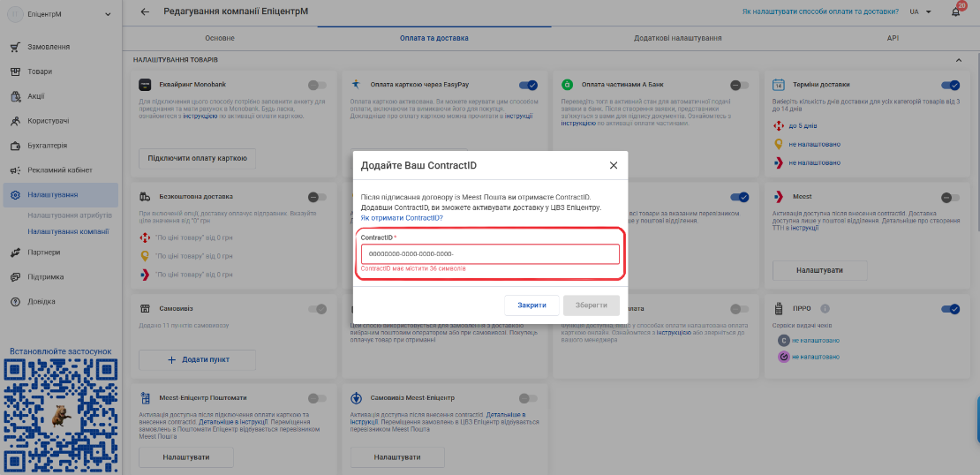Click the Зберегти button
The image size is (980, 475).
pyautogui.click(x=592, y=305)
